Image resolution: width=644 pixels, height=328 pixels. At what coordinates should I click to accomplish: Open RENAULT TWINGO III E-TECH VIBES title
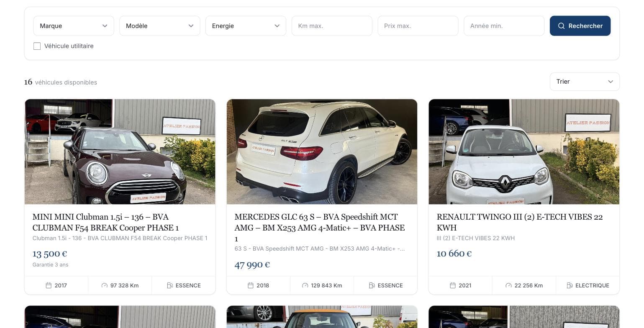click(x=520, y=222)
